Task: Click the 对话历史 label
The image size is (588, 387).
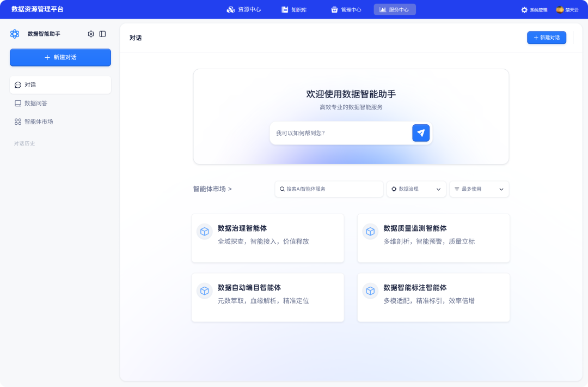Action: click(x=24, y=143)
